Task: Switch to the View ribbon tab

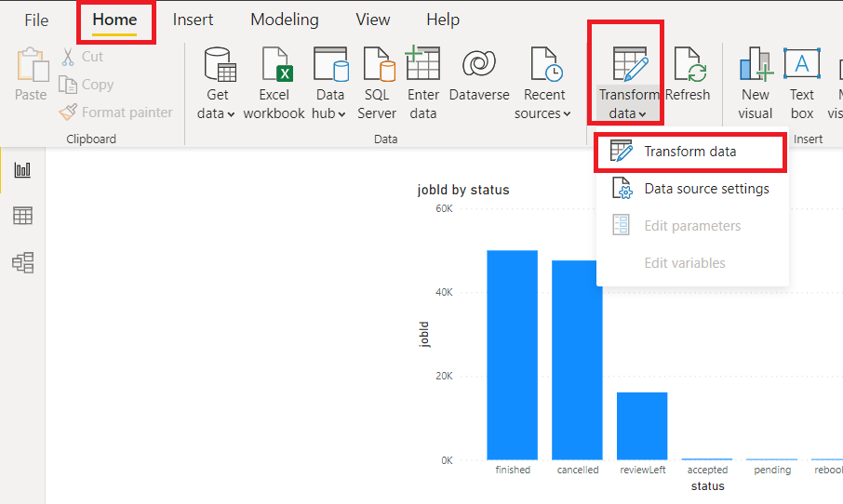Action: tap(372, 20)
